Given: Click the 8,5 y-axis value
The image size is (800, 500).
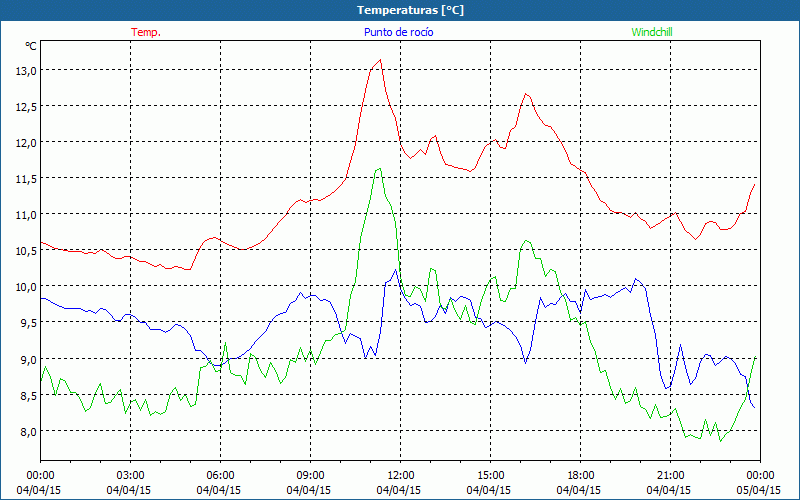Looking at the screenshot, I should [29, 395].
